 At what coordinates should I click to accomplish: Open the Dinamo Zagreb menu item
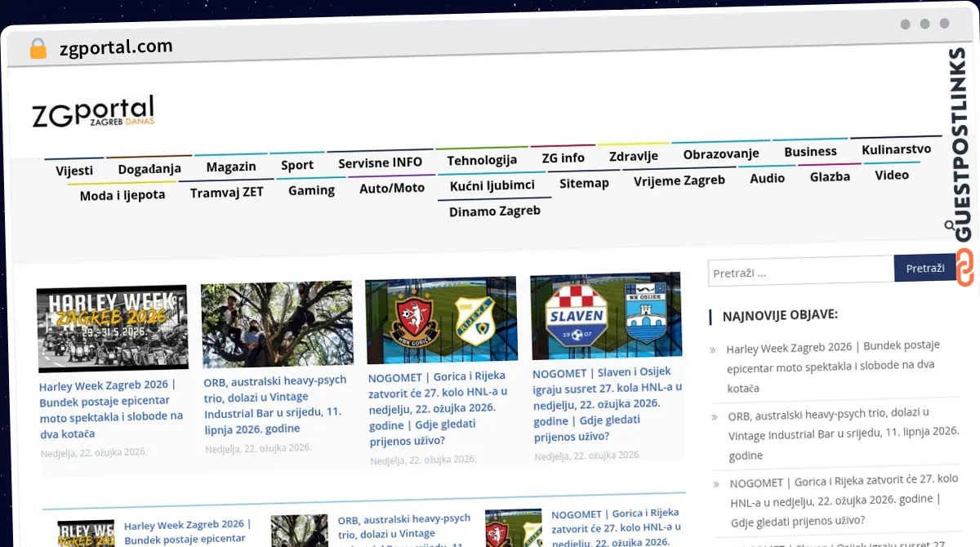tap(495, 211)
